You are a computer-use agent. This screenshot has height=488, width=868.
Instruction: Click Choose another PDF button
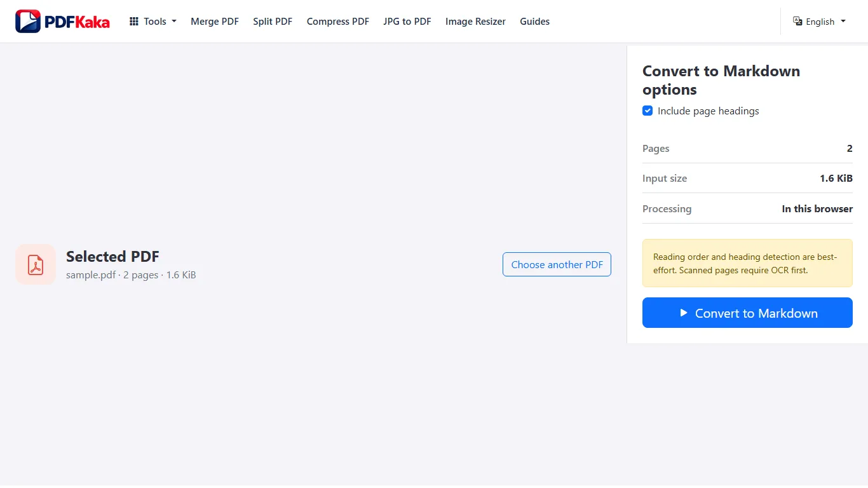coord(557,264)
